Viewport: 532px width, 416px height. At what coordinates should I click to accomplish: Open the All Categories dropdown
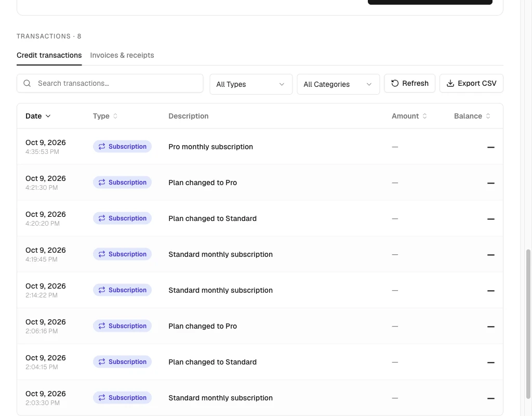(338, 84)
